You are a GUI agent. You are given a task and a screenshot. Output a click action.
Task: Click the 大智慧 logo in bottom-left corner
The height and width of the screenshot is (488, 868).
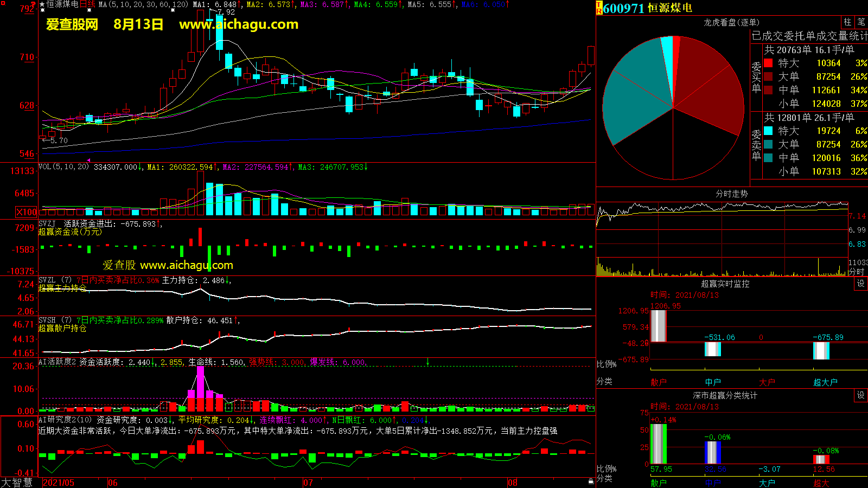click(17, 483)
